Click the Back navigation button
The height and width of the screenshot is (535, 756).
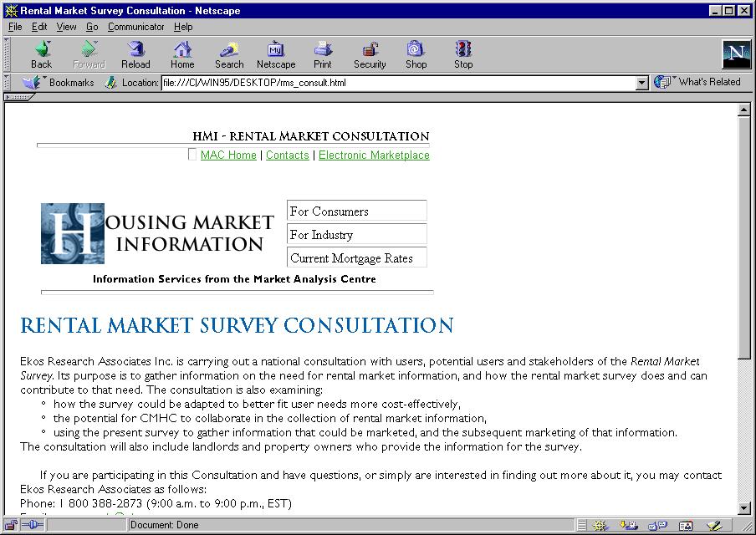(42, 54)
